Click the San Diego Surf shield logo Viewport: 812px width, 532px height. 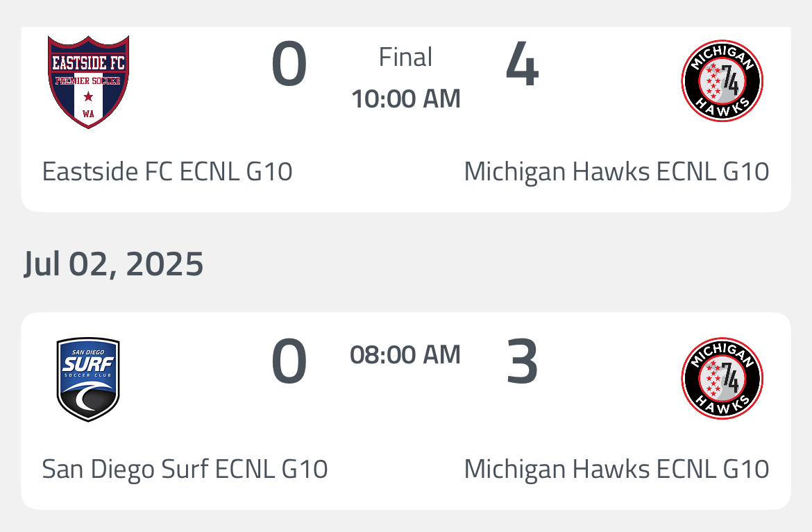click(88, 379)
